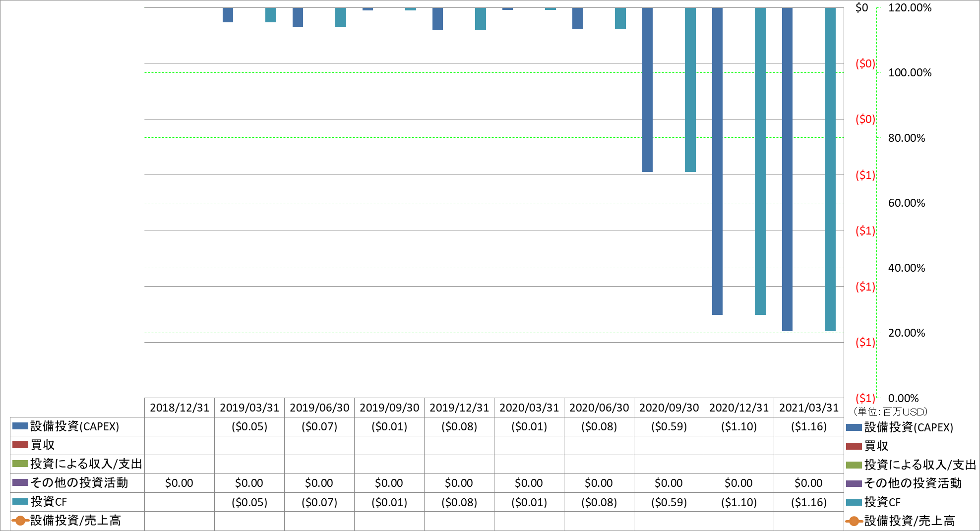Click the orange 設備投資/売上高 marker in the data table
Screen dimensions: 980x531
tap(20, 520)
